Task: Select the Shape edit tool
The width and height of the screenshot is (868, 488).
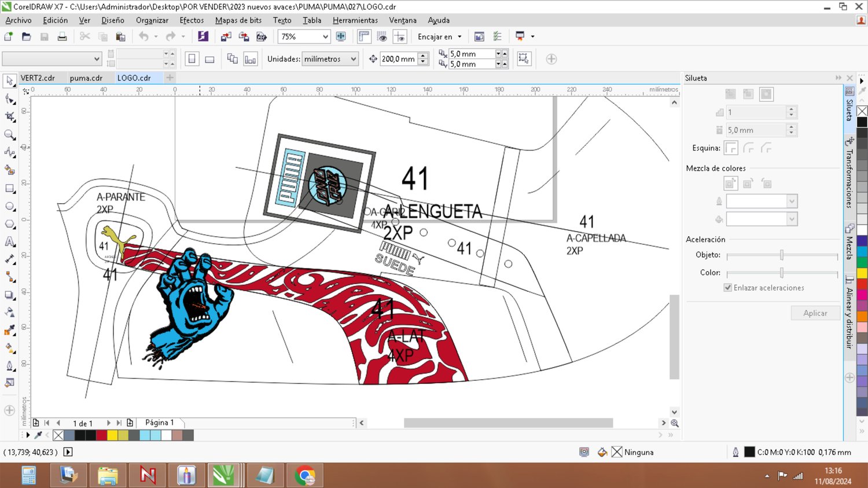Action: point(9,99)
